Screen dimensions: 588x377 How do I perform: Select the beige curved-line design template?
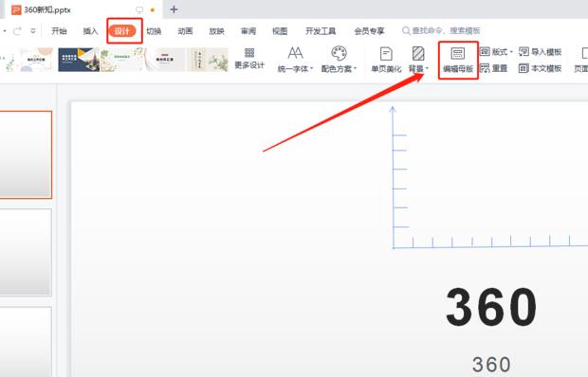point(165,60)
